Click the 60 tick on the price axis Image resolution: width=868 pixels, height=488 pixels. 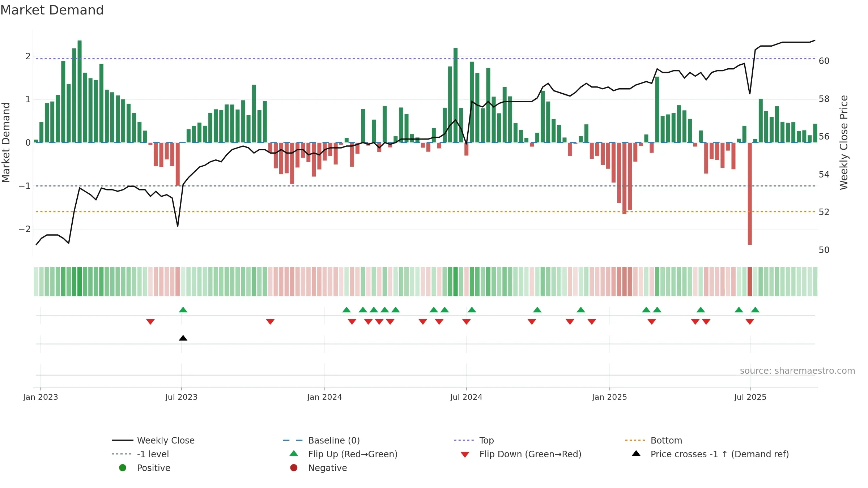824,61
